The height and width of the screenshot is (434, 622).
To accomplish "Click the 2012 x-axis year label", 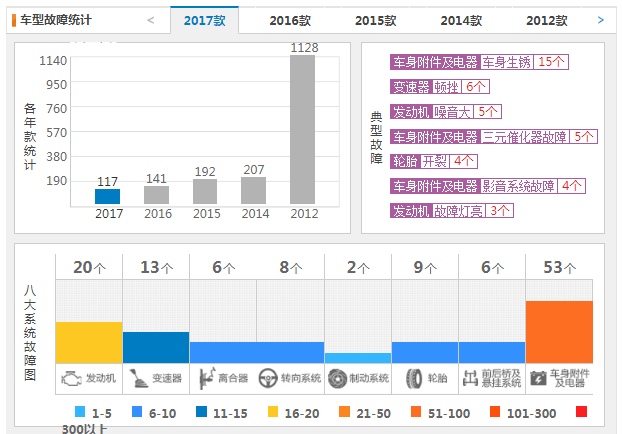I will pos(304,214).
